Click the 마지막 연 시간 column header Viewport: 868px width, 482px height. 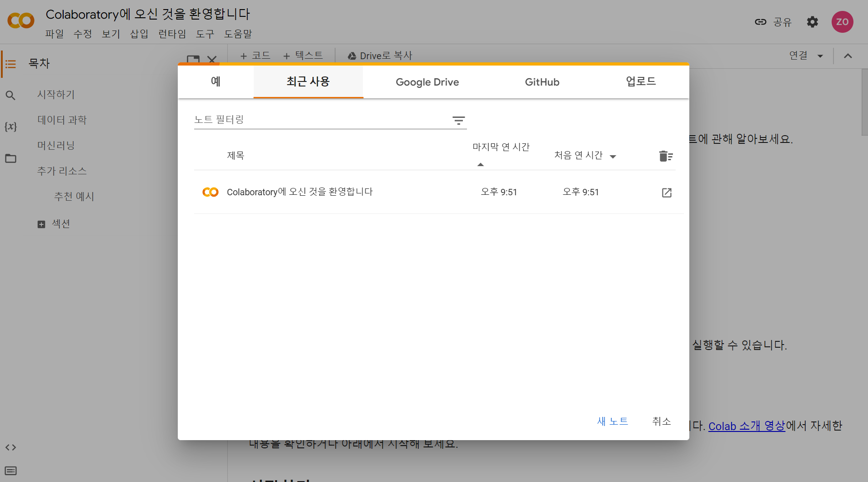click(x=501, y=147)
